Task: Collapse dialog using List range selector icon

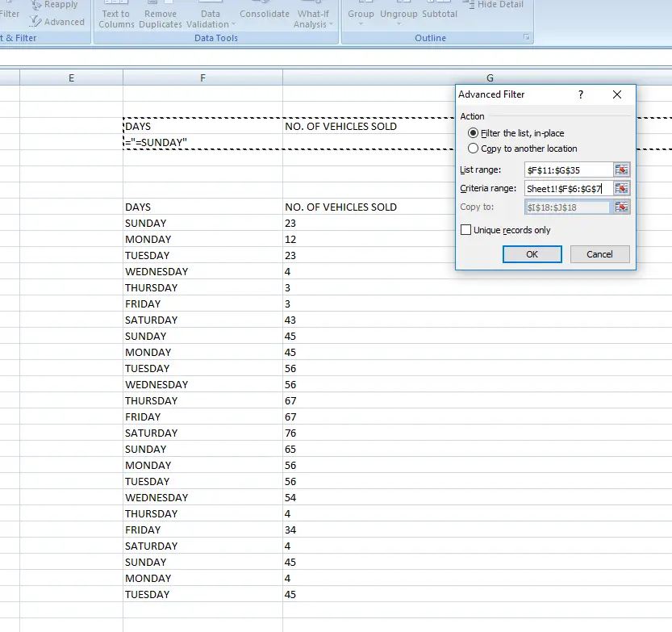Action: [x=621, y=170]
